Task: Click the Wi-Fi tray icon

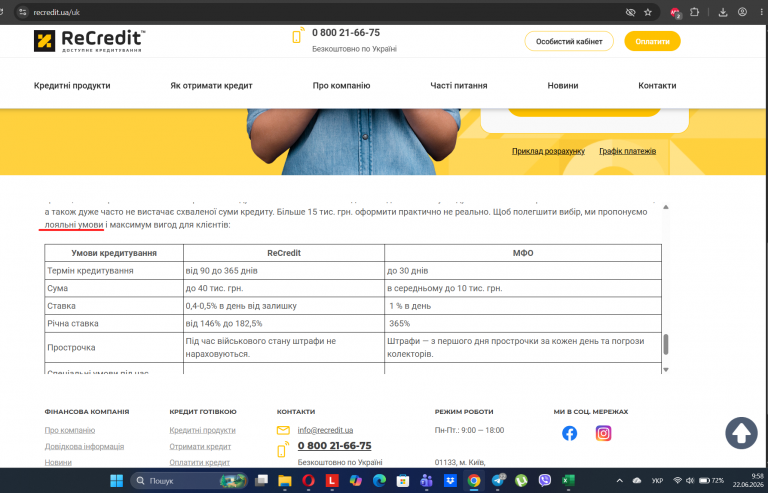Action: tap(678, 481)
